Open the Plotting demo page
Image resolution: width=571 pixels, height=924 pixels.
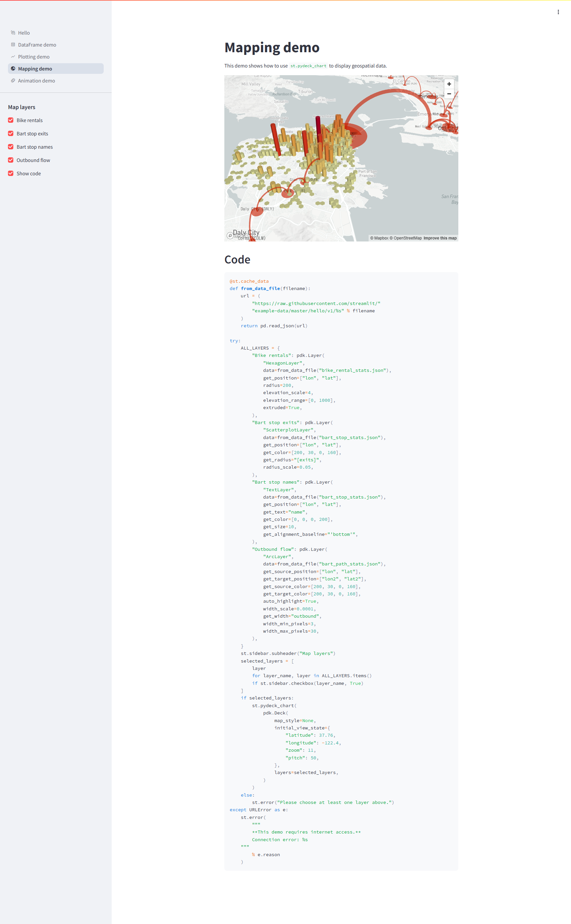[56, 57]
